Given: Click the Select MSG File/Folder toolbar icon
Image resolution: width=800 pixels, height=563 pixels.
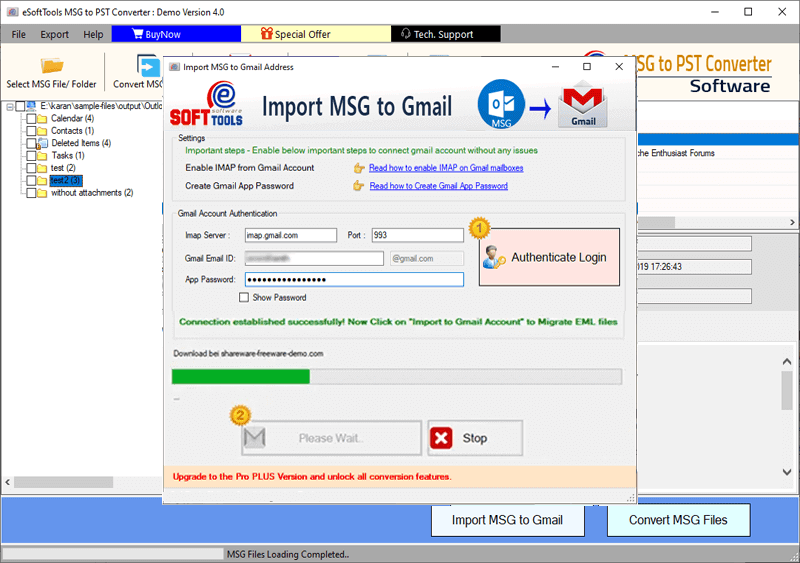Looking at the screenshot, I should point(52,66).
